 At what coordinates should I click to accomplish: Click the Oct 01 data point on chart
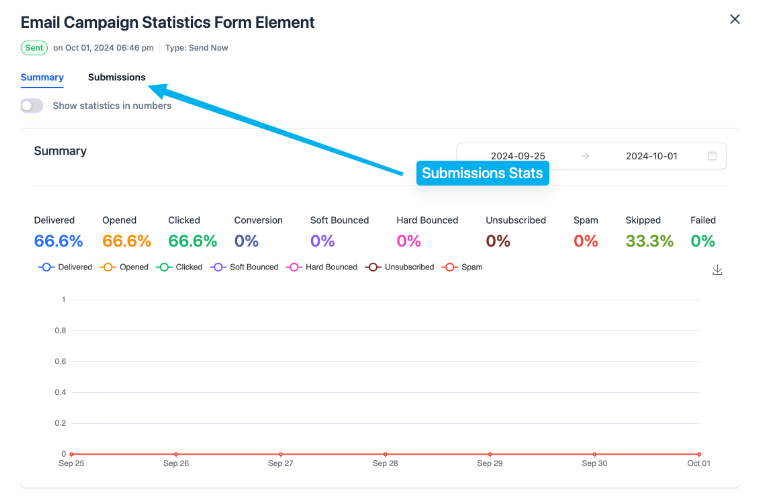click(x=699, y=454)
